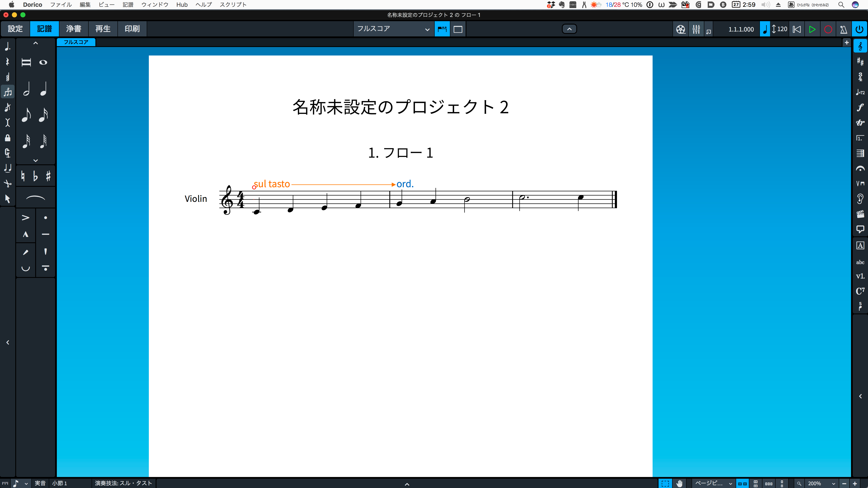The height and width of the screenshot is (488, 868).
Task: Collapse right panel chevron
Action: pyautogui.click(x=860, y=396)
